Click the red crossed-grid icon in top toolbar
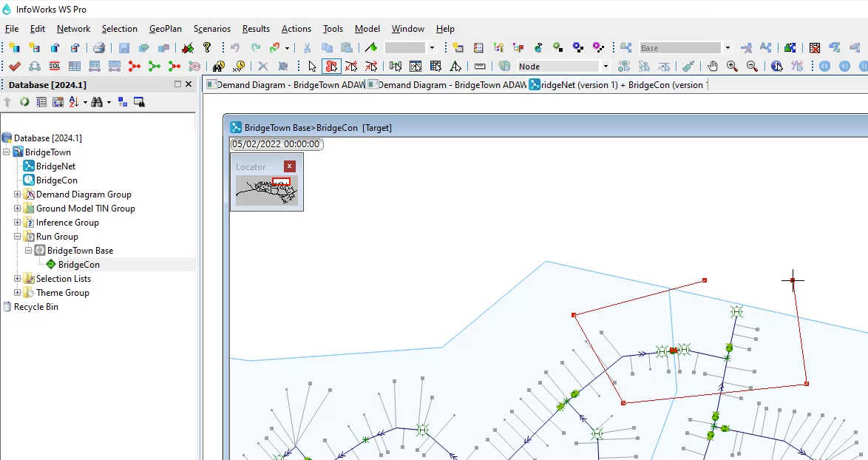868x460 pixels. click(814, 47)
